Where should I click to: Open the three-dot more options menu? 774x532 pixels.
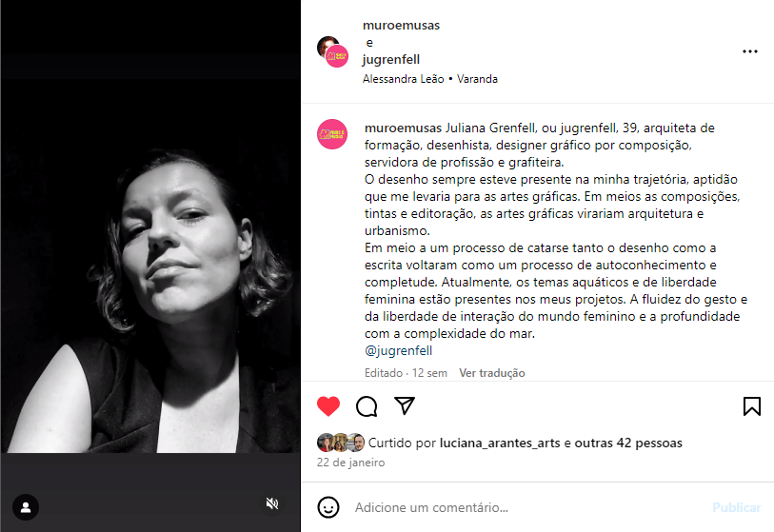[750, 51]
